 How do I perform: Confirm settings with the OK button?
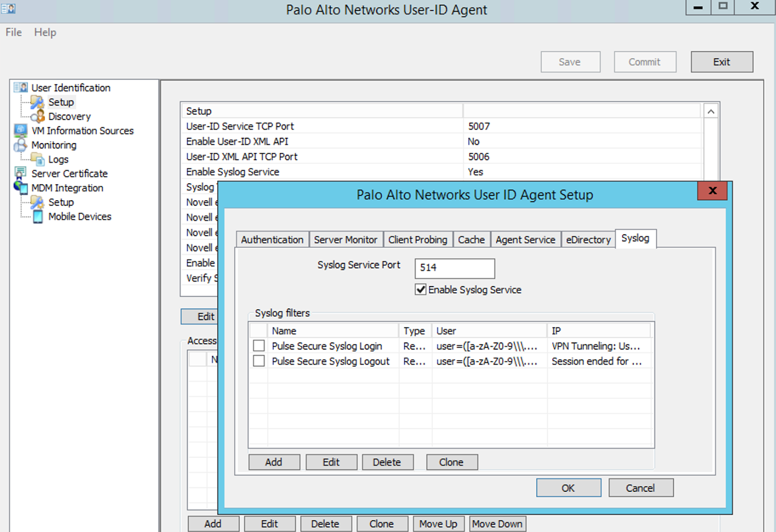point(568,488)
